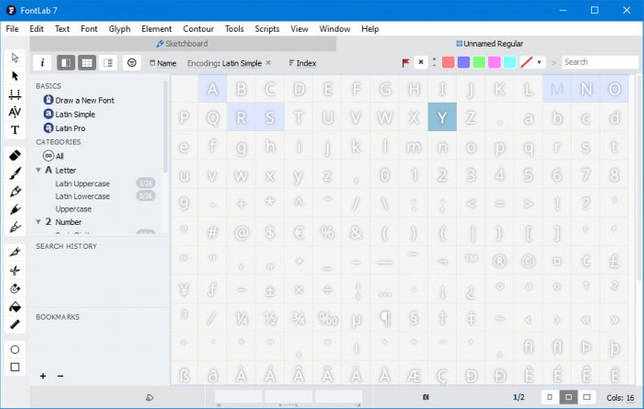
Task: Click the red flag icon
Action: tap(406, 62)
